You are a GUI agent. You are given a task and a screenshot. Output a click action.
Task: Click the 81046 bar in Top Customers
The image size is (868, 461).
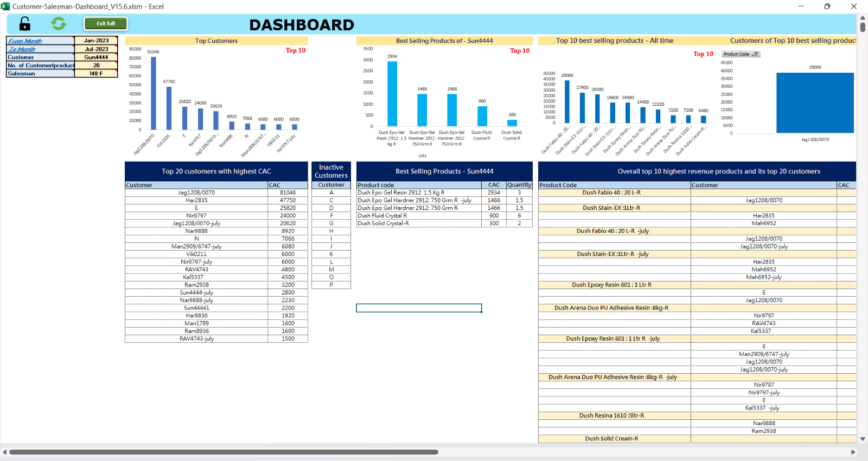(154, 93)
